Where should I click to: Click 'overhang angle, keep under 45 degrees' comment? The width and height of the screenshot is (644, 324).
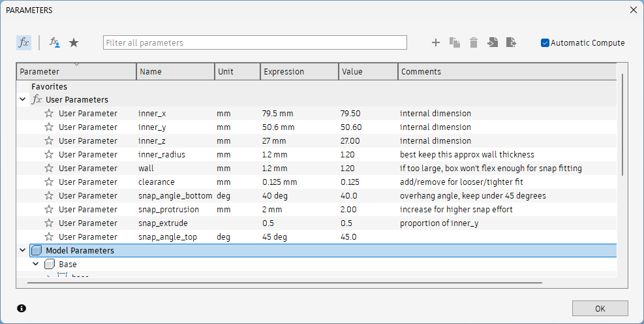[x=473, y=196]
